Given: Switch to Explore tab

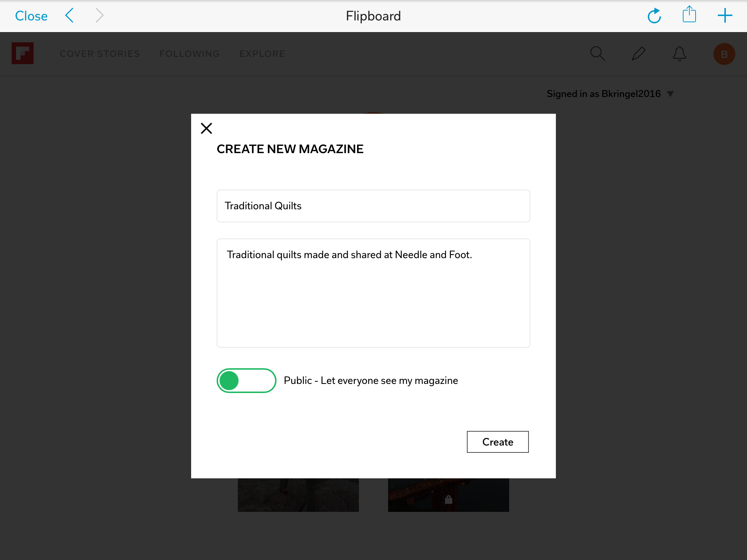Looking at the screenshot, I should (x=262, y=54).
